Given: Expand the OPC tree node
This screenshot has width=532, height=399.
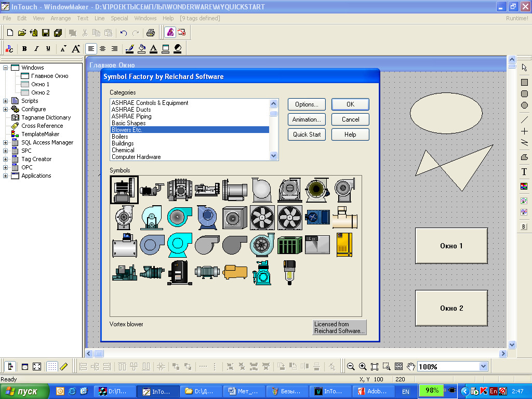Looking at the screenshot, I should (5, 167).
